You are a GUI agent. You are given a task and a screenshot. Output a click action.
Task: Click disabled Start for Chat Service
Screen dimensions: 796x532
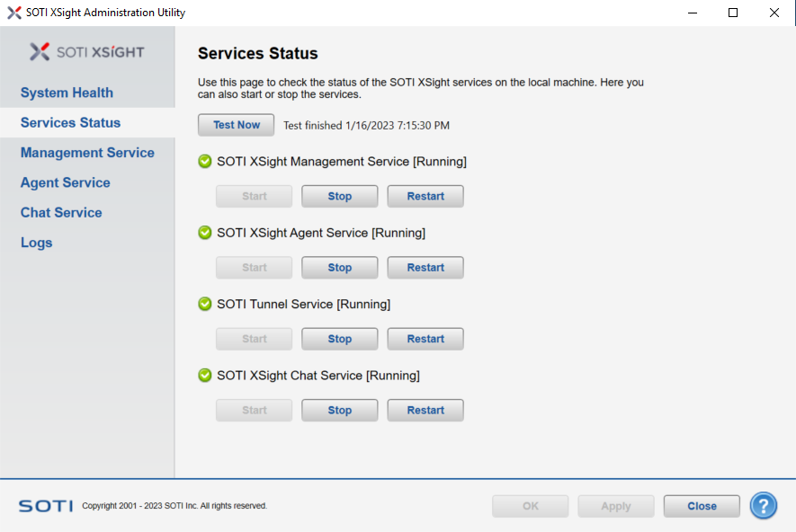tap(254, 411)
